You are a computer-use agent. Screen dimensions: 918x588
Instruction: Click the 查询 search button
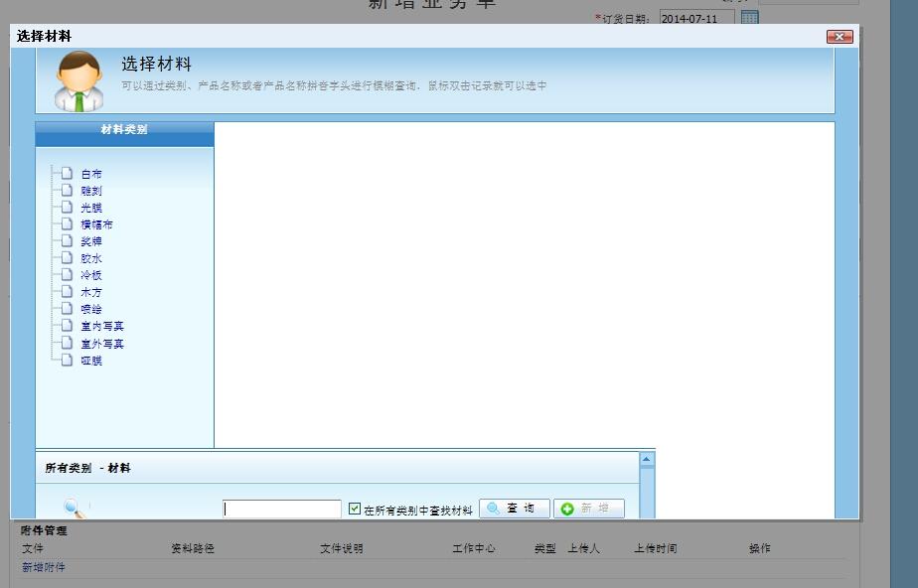click(514, 509)
